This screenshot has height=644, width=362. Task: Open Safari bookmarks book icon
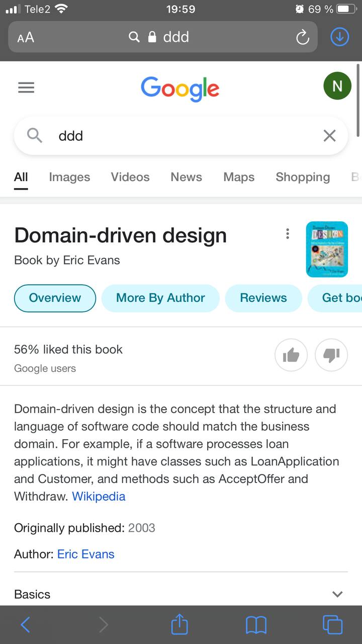tap(256, 625)
